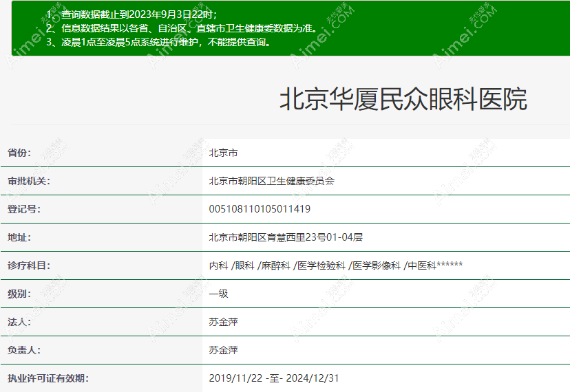Click the 执业许可证有效期 label
The width and height of the screenshot is (570, 392).
[48, 378]
